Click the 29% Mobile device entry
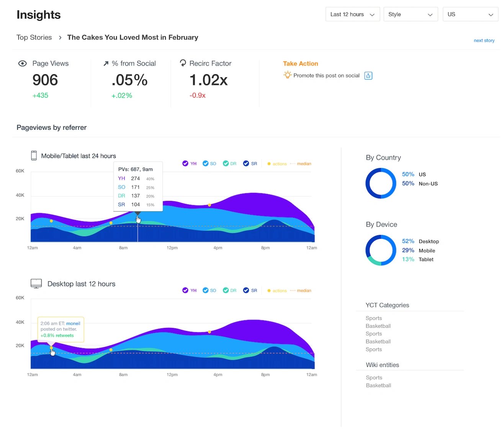This screenshot has height=445, width=504. (419, 251)
